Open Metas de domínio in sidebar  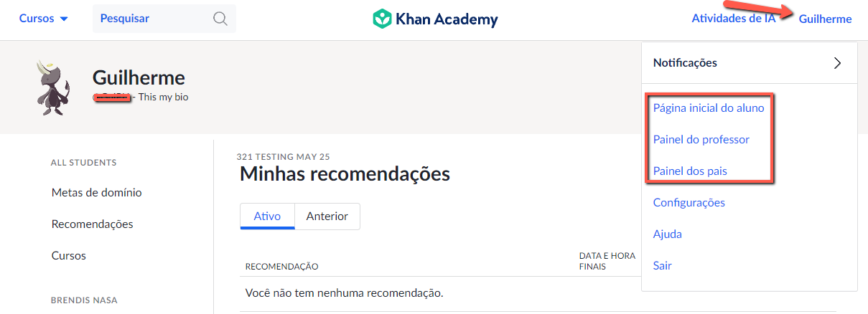(96, 193)
